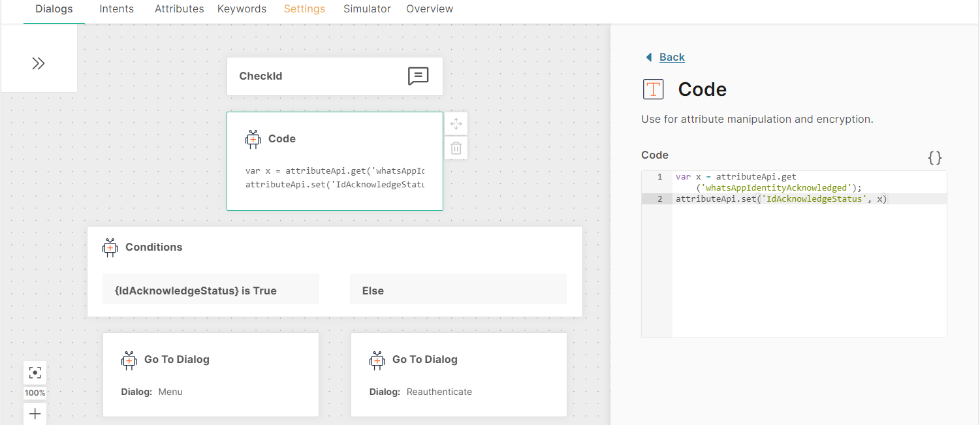Click line 2 in the code editor

[x=781, y=199]
